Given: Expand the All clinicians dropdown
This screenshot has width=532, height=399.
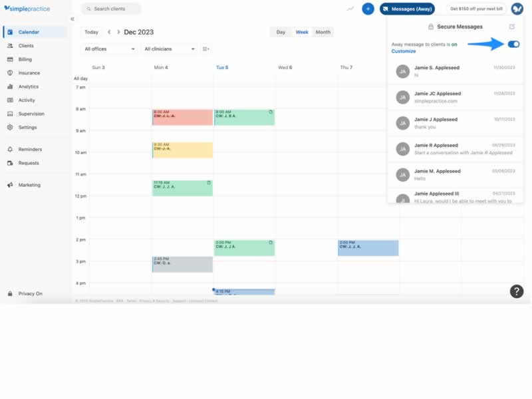Looking at the screenshot, I should [x=170, y=49].
